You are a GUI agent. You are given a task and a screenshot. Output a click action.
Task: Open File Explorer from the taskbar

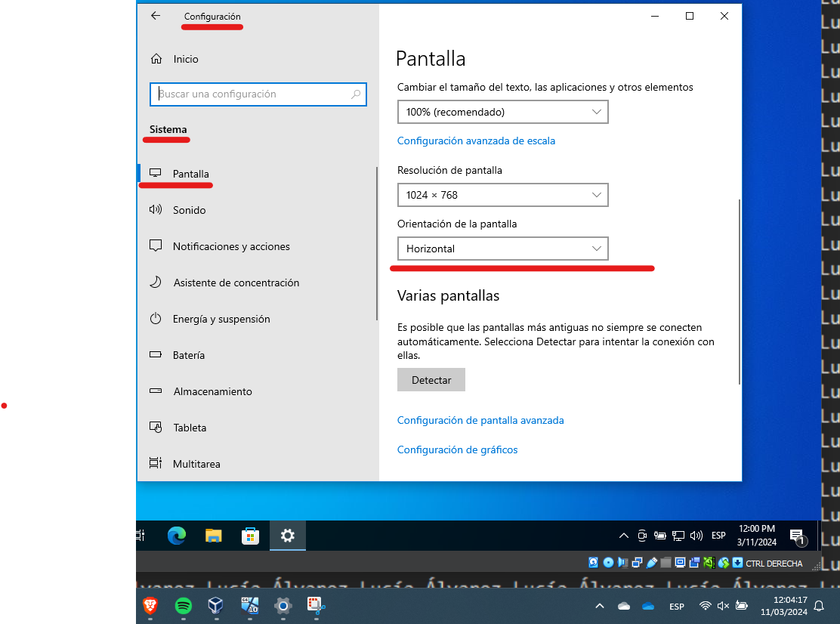[212, 535]
